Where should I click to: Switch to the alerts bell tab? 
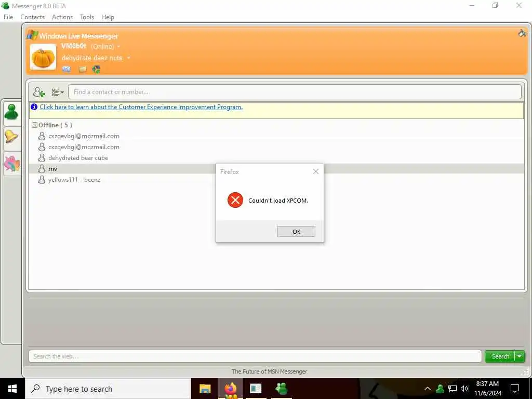pyautogui.click(x=11, y=137)
